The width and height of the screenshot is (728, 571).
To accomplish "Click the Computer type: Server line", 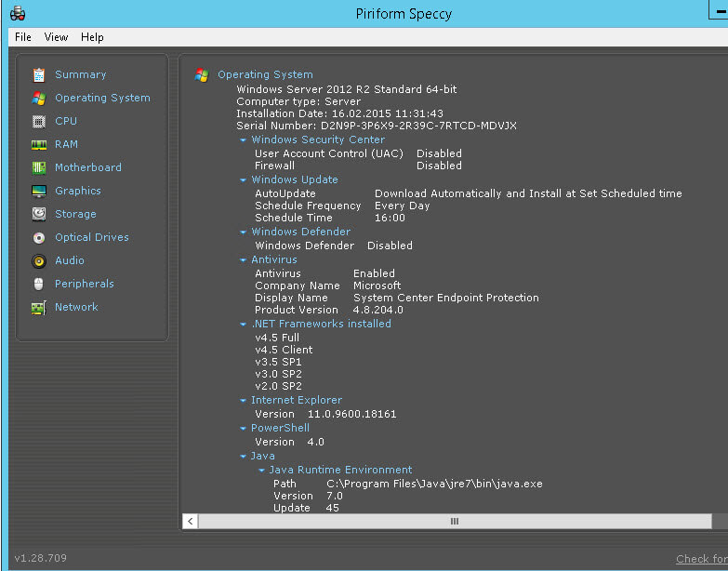I will point(298,101).
